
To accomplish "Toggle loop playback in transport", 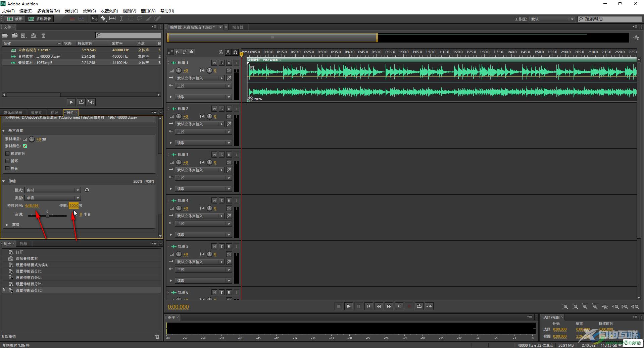I will pos(419,306).
